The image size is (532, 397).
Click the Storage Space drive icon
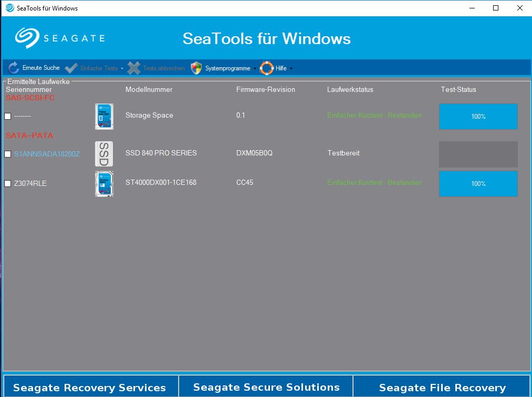click(x=104, y=117)
